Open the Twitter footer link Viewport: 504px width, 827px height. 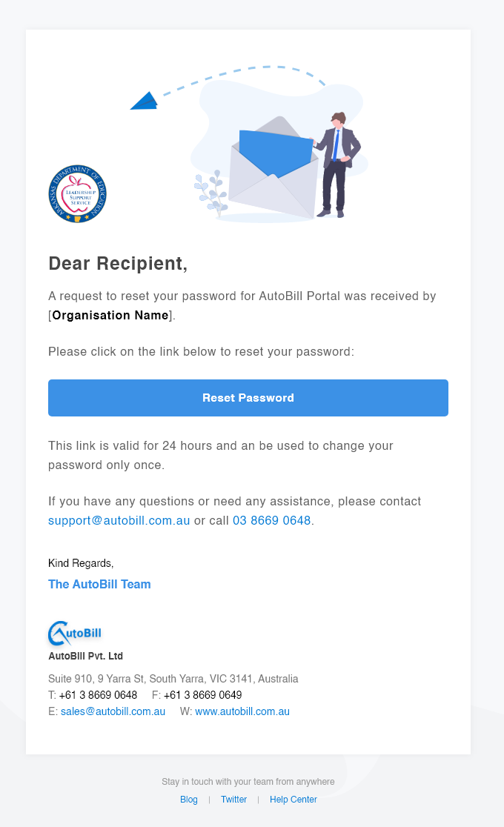pos(233,800)
